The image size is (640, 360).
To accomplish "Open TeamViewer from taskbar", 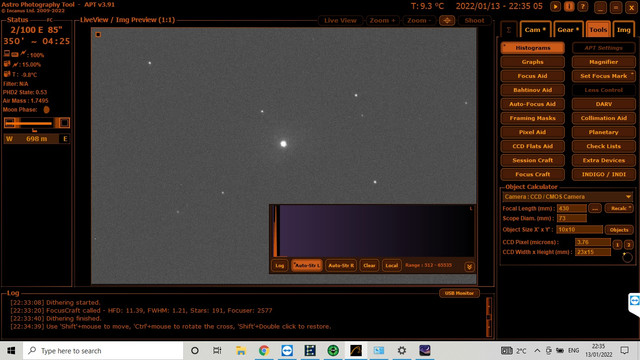I will click(287, 351).
